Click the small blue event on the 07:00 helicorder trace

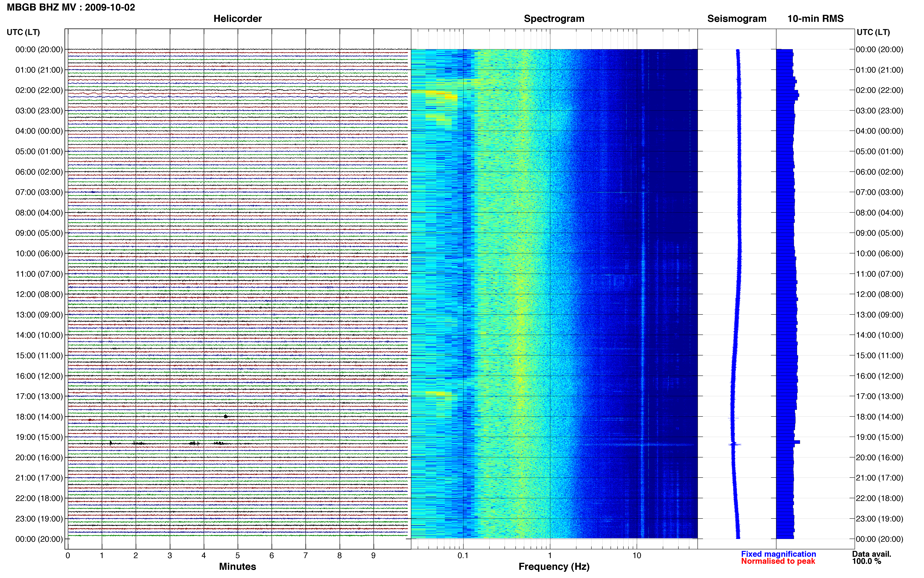93,192
